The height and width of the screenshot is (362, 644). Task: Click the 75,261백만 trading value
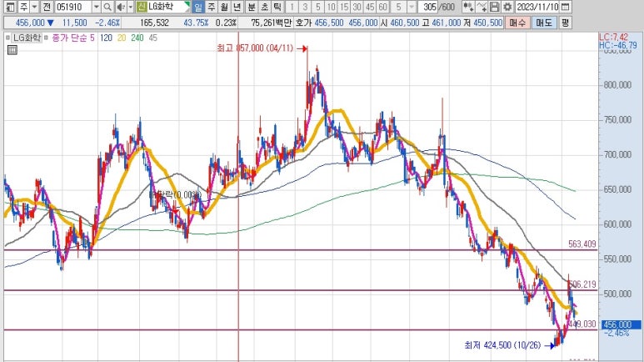click(x=271, y=23)
